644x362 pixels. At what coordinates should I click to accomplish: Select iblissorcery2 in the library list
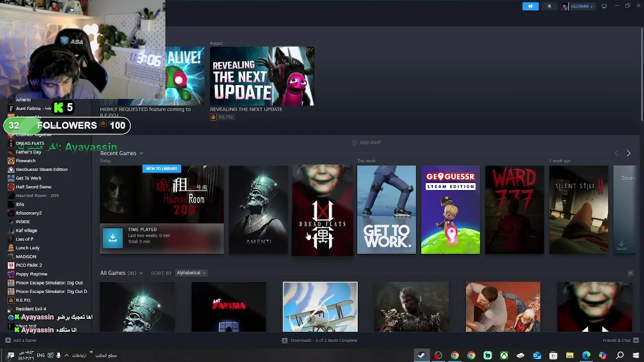(x=29, y=213)
